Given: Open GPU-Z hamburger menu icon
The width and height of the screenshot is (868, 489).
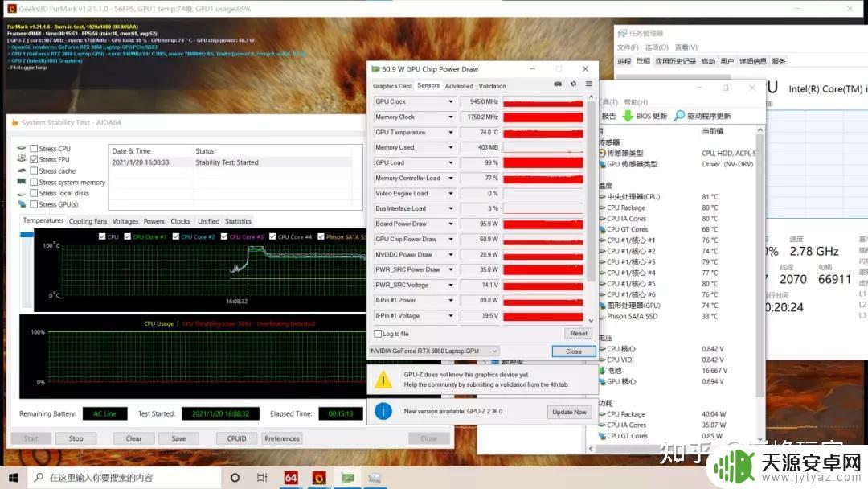Looking at the screenshot, I should tap(588, 84).
